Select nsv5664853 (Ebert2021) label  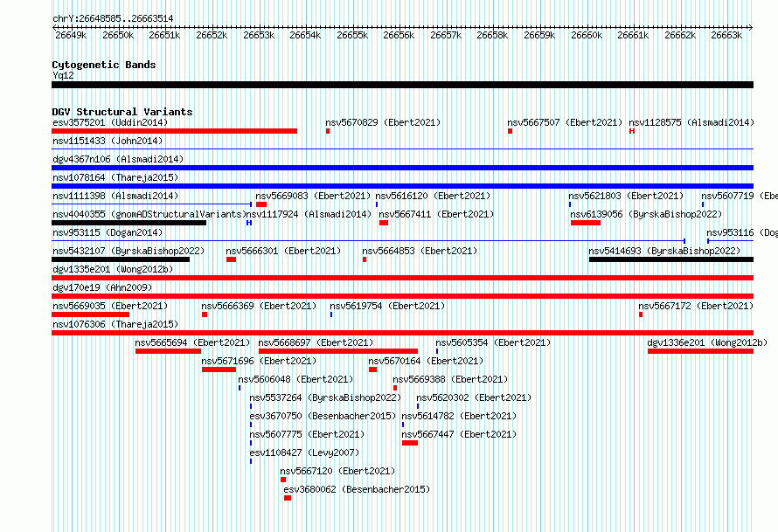coord(420,251)
